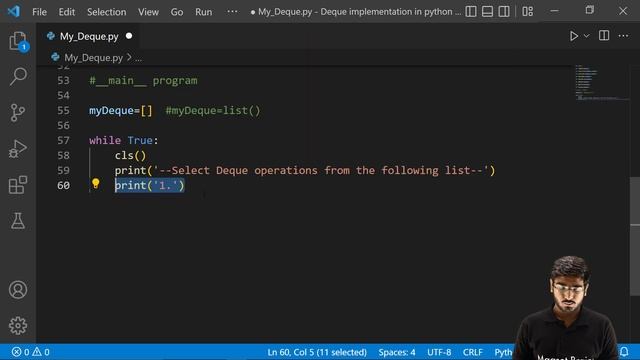This screenshot has height=360, width=640.
Task: Open the Accounts menu
Action: 18,290
